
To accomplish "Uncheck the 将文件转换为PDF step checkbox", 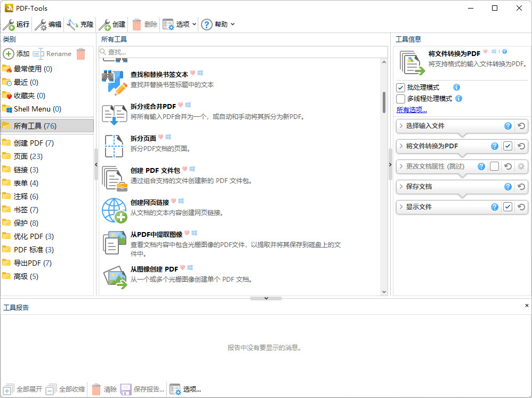I will tap(507, 146).
